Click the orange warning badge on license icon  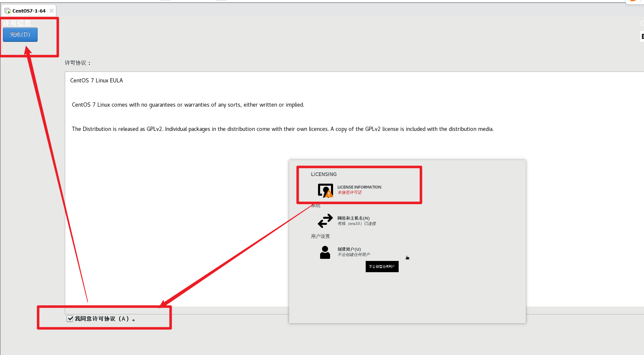point(329,194)
